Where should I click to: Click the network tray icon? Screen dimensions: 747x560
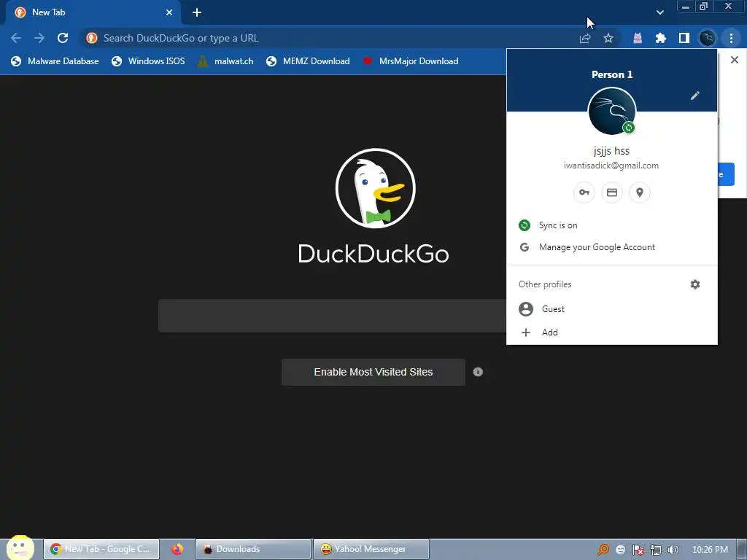point(656,550)
